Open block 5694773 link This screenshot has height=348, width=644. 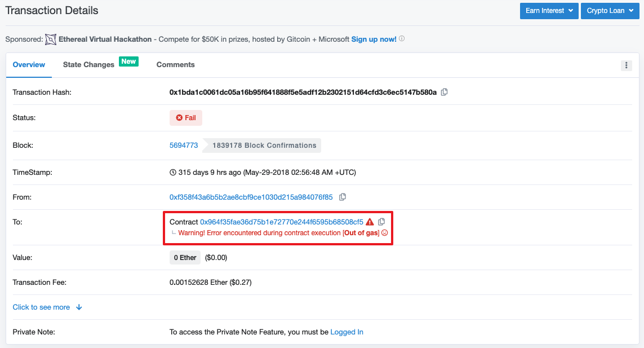point(184,145)
